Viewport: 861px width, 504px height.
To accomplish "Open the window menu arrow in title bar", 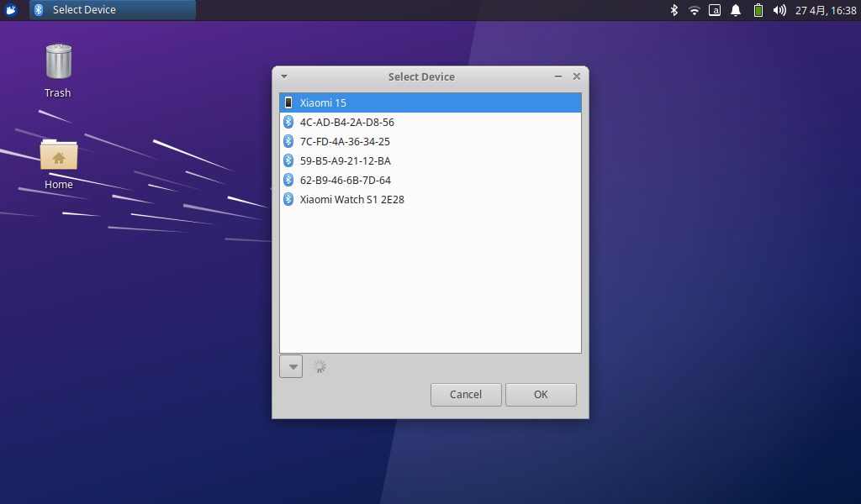I will 284,76.
